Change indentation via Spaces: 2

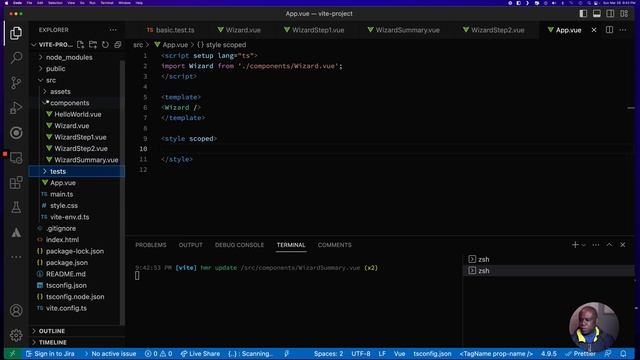[329, 354]
